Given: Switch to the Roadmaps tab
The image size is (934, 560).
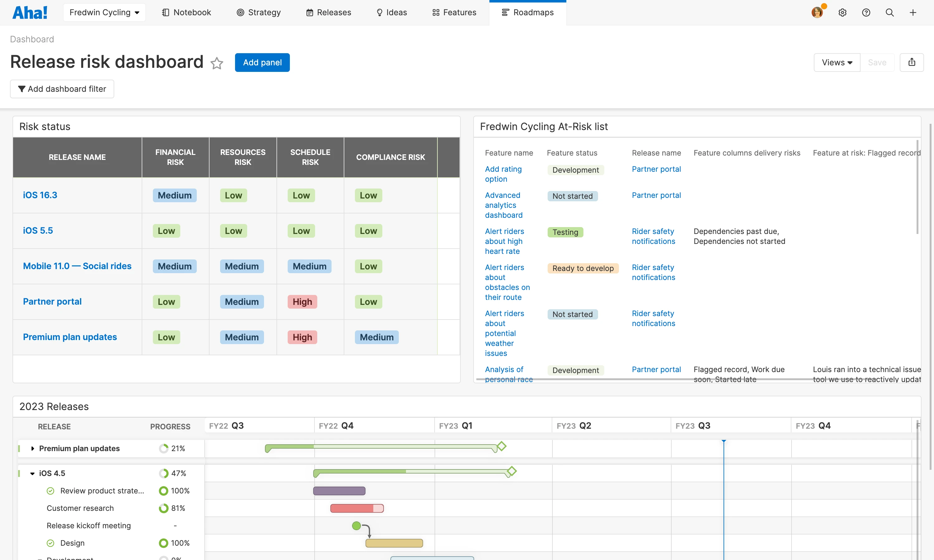Looking at the screenshot, I should (x=527, y=12).
